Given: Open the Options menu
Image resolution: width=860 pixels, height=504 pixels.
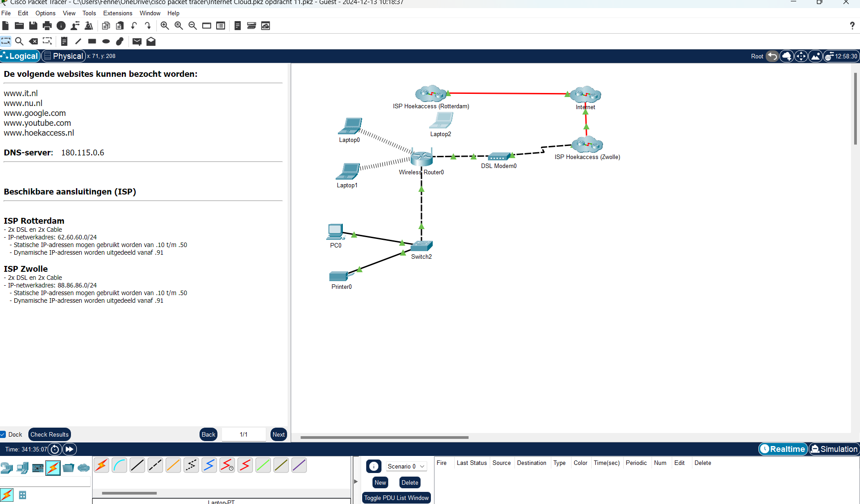Looking at the screenshot, I should (45, 13).
